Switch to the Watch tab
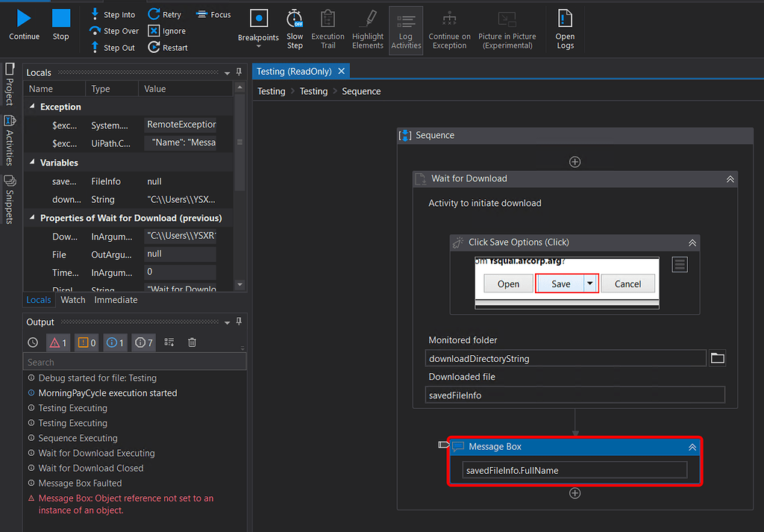This screenshot has height=532, width=764. pos(73,300)
